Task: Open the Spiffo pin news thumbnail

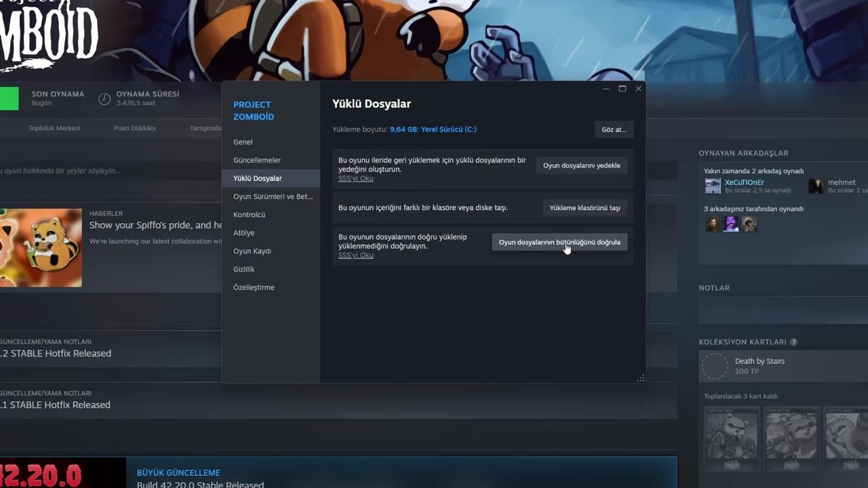Action: pos(41,247)
